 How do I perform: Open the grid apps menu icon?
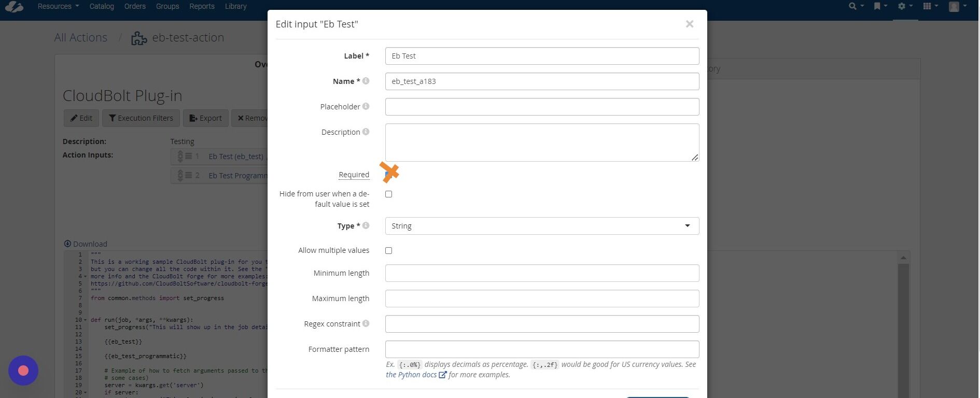(x=931, y=6)
